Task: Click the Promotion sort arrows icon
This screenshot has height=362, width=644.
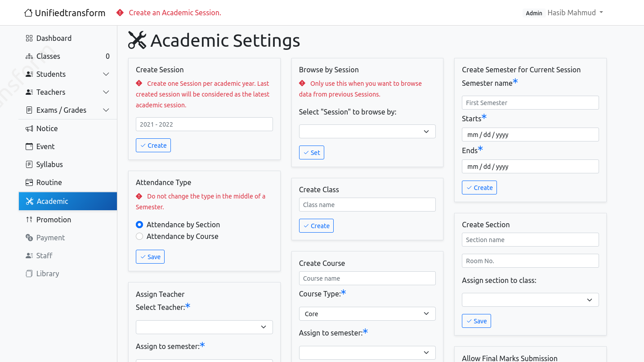Action: [29, 220]
